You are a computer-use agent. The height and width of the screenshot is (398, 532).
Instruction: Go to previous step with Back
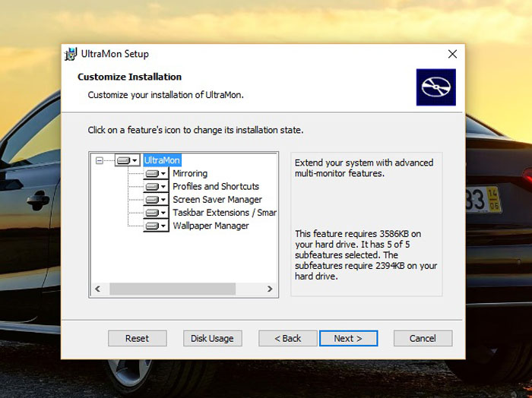pyautogui.click(x=288, y=338)
